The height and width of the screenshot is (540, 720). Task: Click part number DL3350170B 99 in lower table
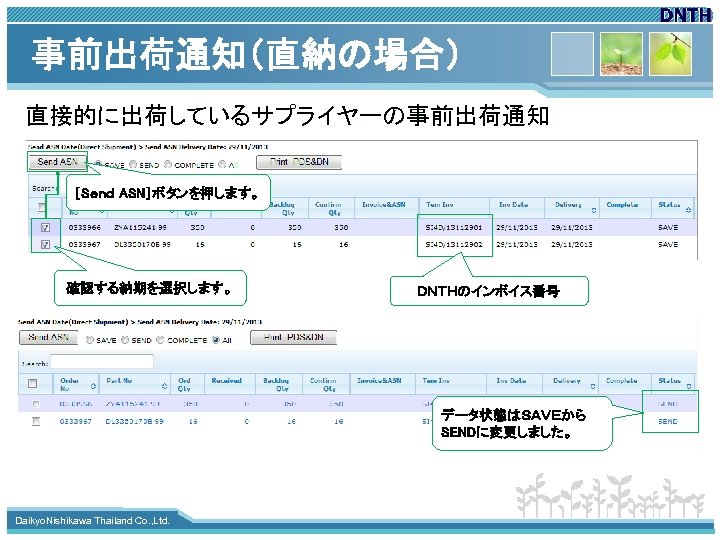click(135, 421)
